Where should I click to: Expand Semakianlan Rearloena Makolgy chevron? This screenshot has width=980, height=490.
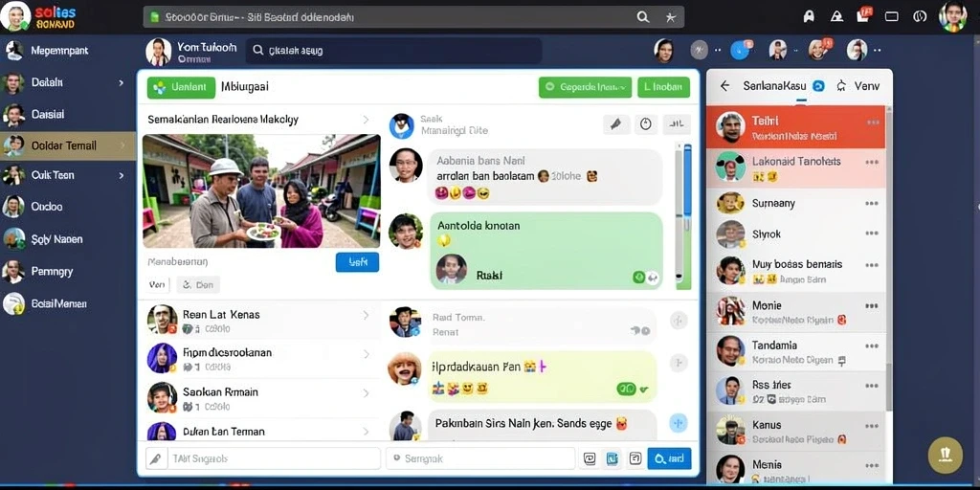click(x=366, y=120)
